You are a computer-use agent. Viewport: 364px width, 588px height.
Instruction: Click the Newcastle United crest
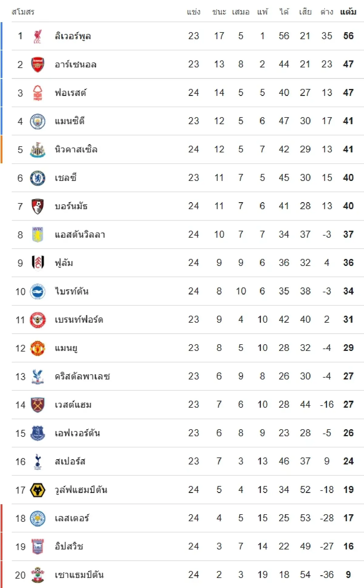click(x=38, y=150)
